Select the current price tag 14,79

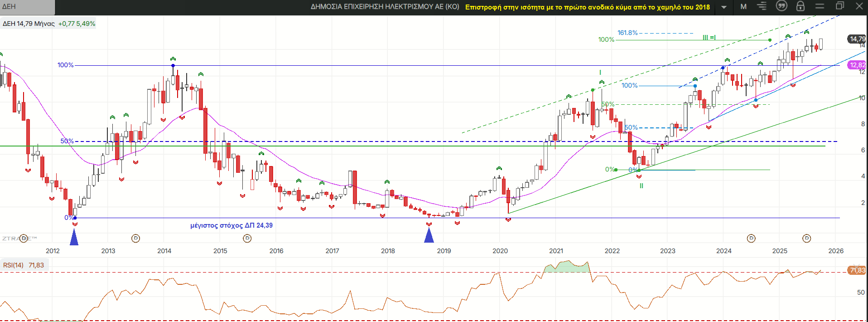coord(857,39)
